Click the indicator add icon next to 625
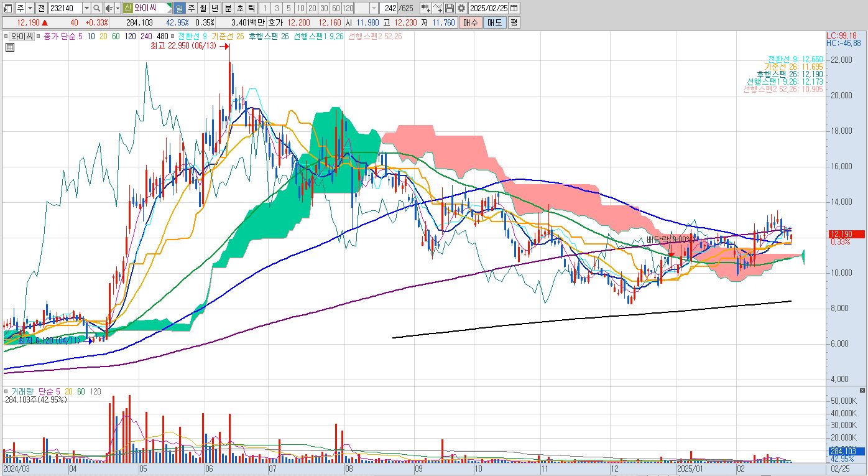This screenshot has width=868, height=476. tap(425, 8)
